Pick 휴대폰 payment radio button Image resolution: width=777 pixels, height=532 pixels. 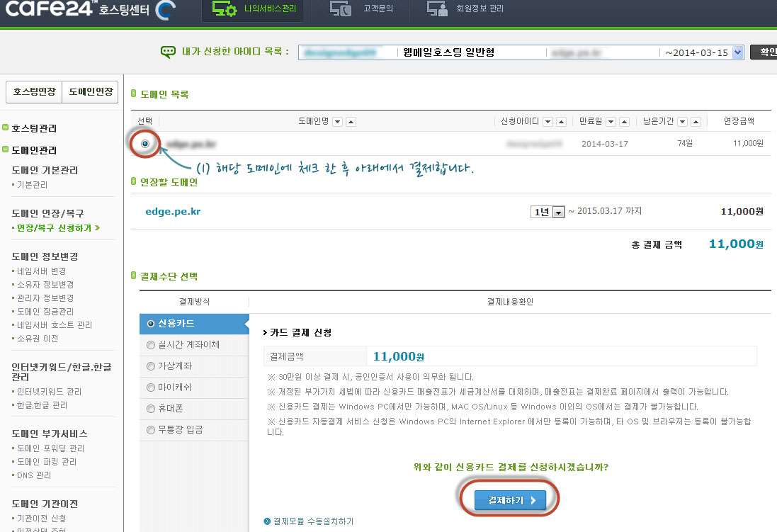pyautogui.click(x=150, y=409)
